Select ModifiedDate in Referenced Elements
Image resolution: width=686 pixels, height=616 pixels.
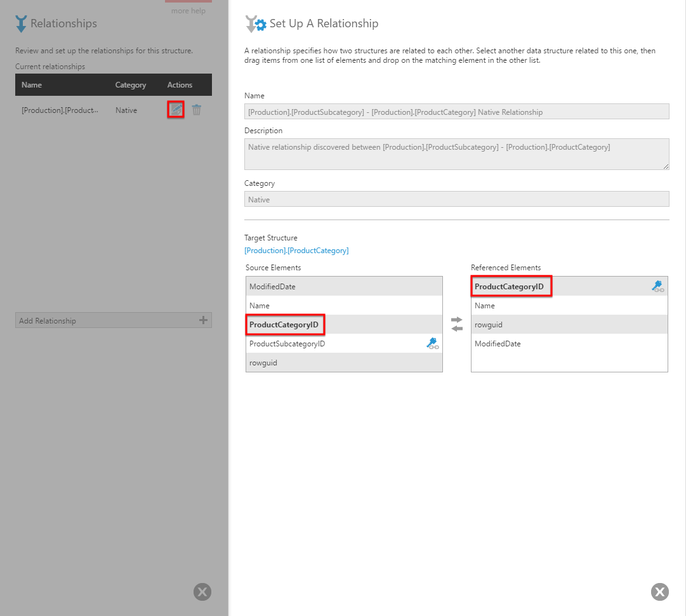[x=569, y=343]
